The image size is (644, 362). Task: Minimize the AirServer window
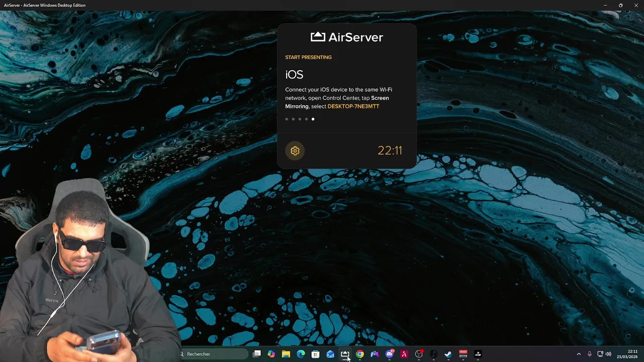[x=605, y=5]
